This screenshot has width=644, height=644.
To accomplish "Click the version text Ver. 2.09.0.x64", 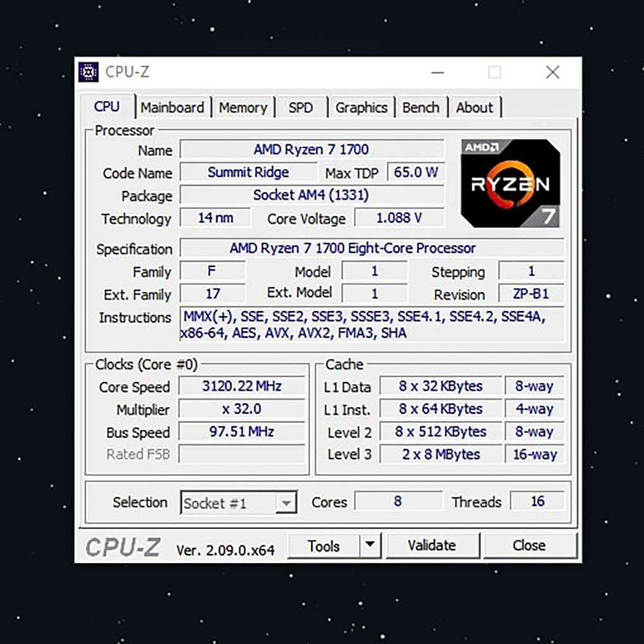I will [225, 550].
